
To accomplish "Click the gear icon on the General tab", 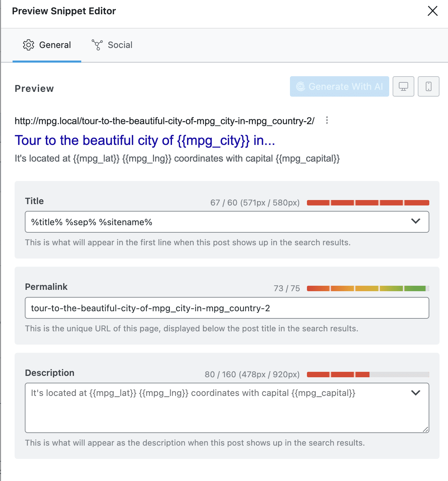I will click(29, 45).
